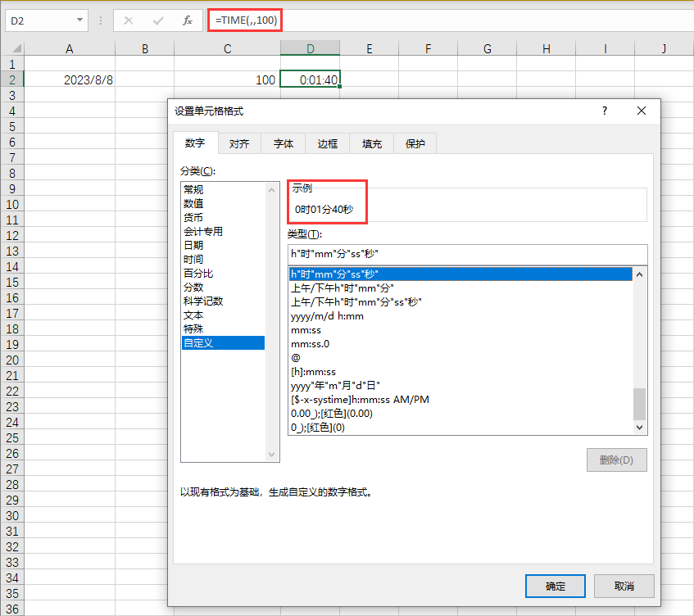Open the Name Box dropdown arrow
694x616 pixels.
(x=79, y=20)
